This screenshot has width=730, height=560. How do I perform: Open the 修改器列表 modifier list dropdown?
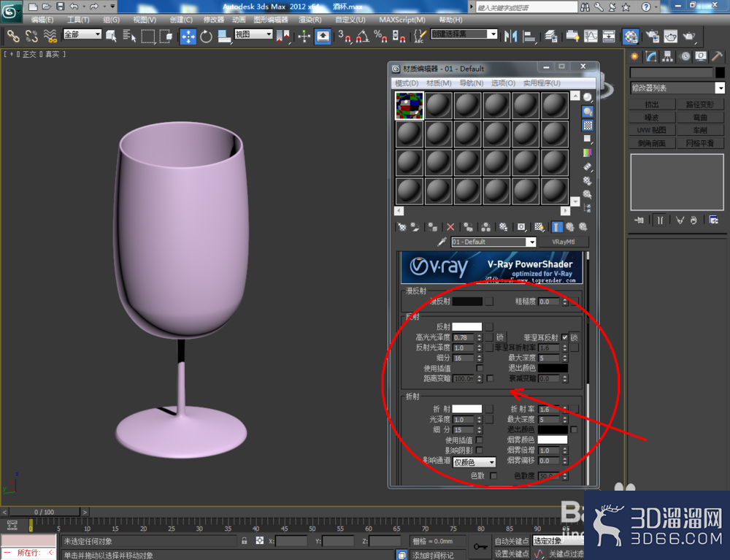point(677,88)
